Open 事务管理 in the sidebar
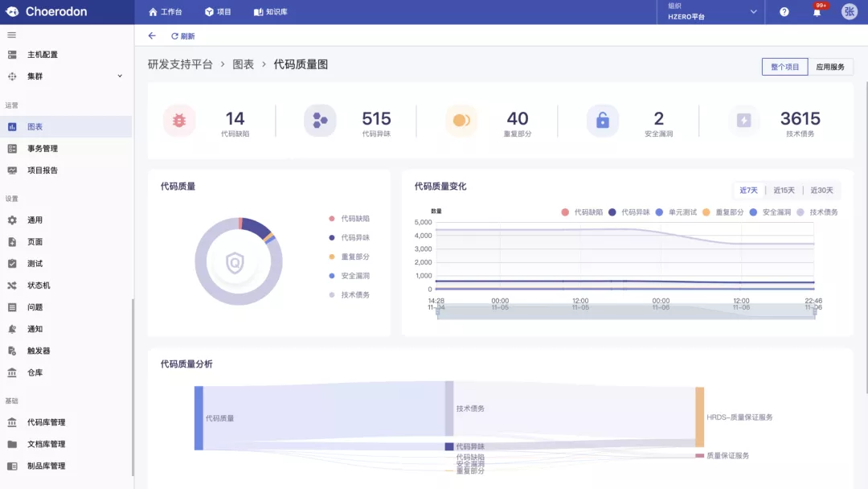The width and height of the screenshot is (868, 489). point(42,148)
